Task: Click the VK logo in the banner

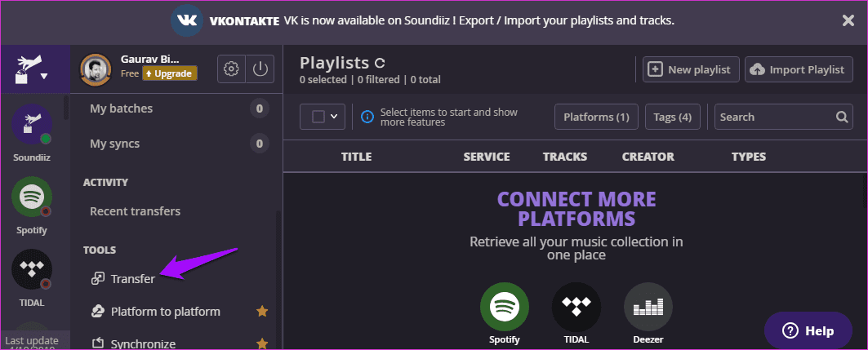Action: [186, 21]
